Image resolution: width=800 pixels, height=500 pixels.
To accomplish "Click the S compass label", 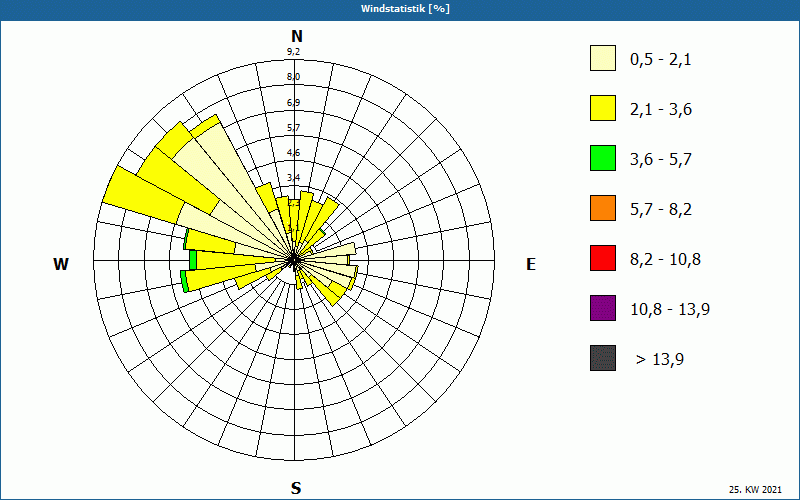I will click(x=296, y=488).
